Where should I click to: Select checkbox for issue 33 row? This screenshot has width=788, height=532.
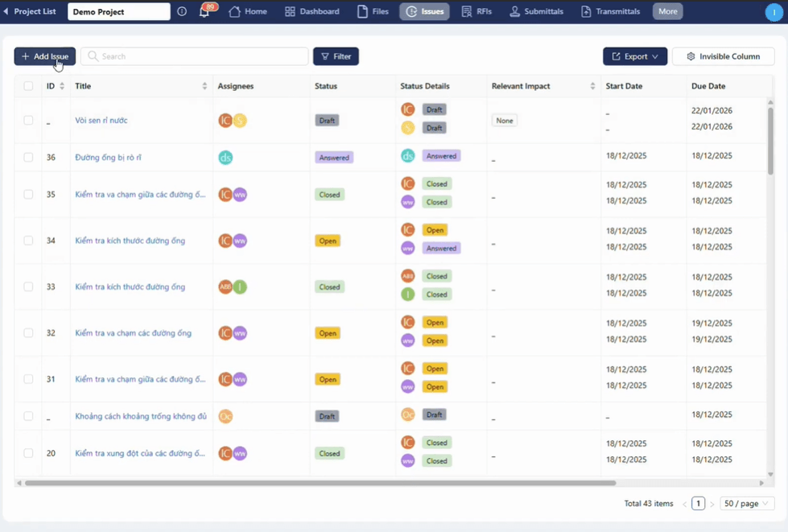(28, 287)
